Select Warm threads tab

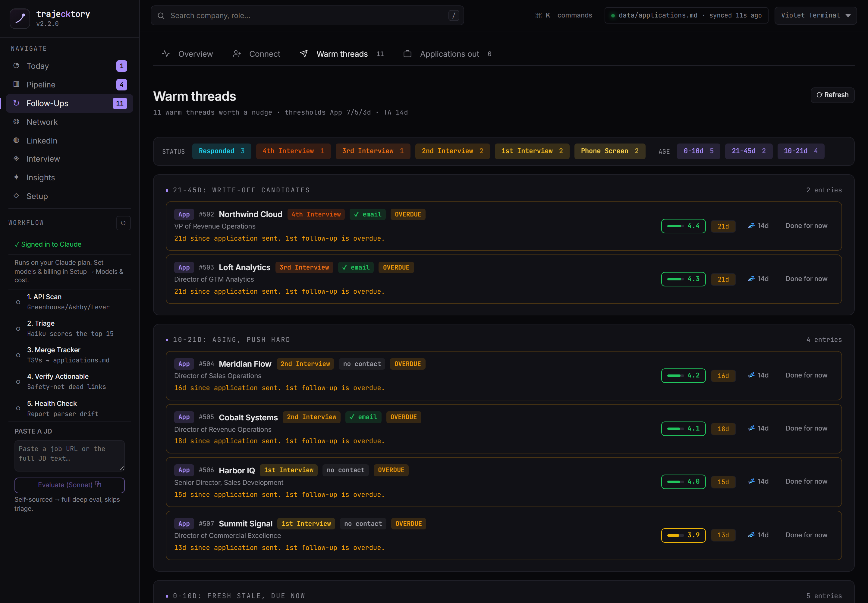coord(341,54)
